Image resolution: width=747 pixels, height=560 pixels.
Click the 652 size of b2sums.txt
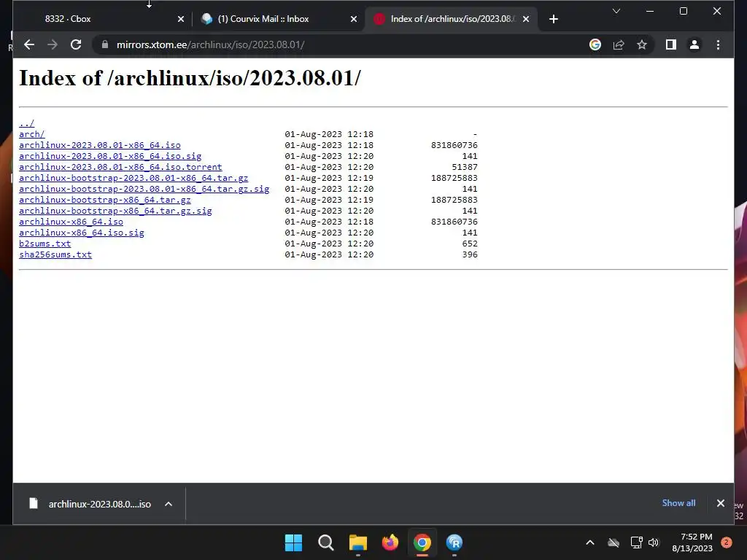point(470,244)
